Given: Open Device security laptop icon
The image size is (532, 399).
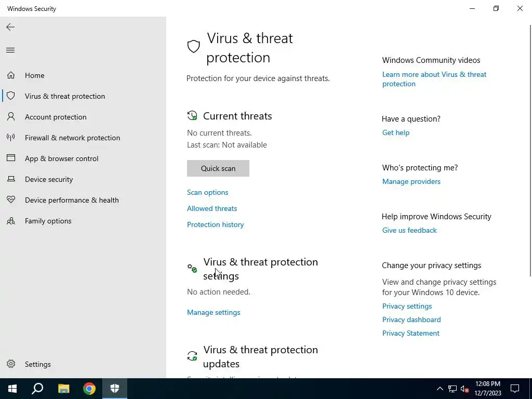Looking at the screenshot, I should (11, 179).
